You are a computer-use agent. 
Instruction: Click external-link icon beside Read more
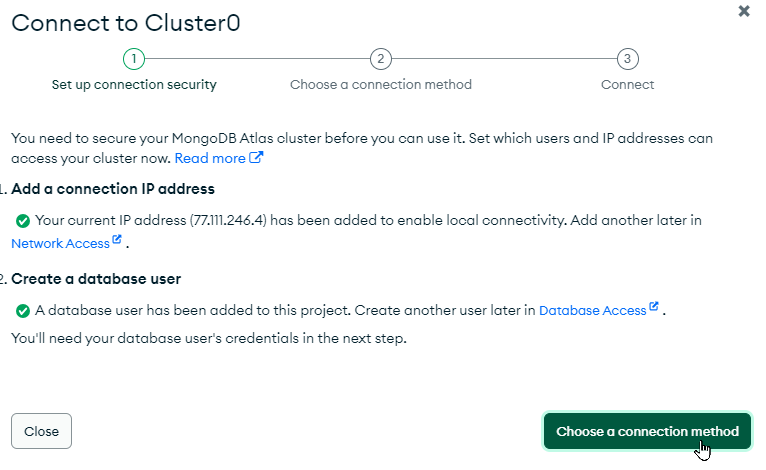coord(256,157)
